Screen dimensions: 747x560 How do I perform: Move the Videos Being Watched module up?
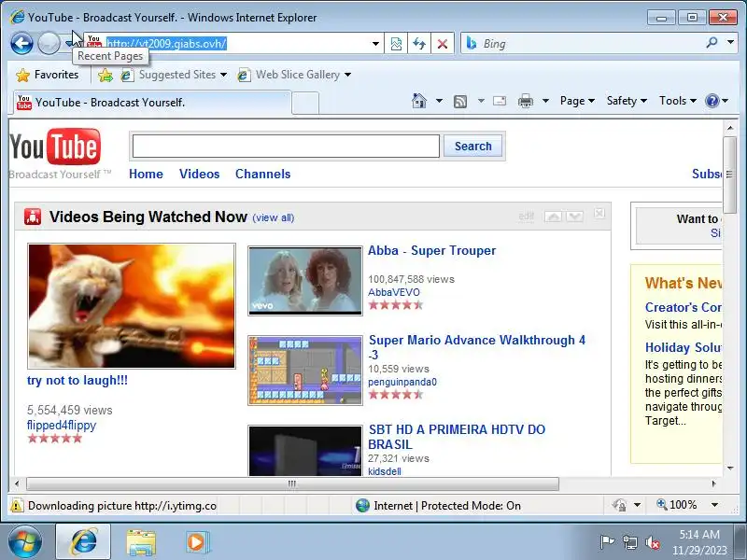(553, 217)
